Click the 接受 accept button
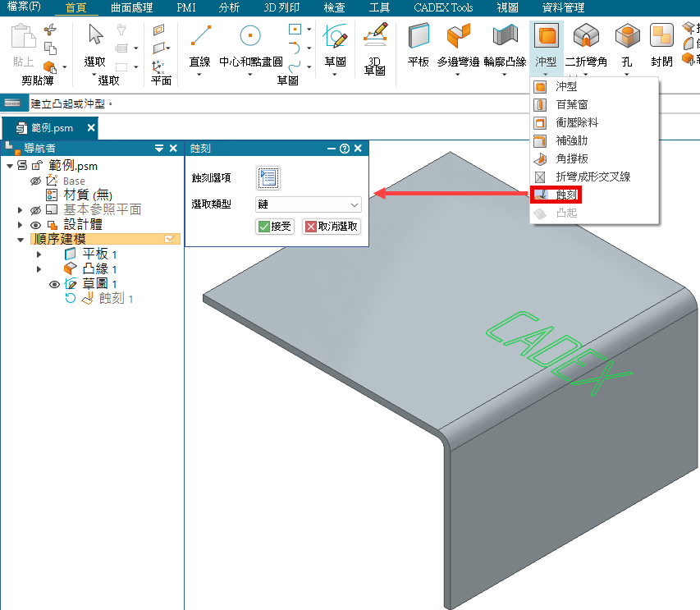This screenshot has width=700, height=610. [x=275, y=227]
